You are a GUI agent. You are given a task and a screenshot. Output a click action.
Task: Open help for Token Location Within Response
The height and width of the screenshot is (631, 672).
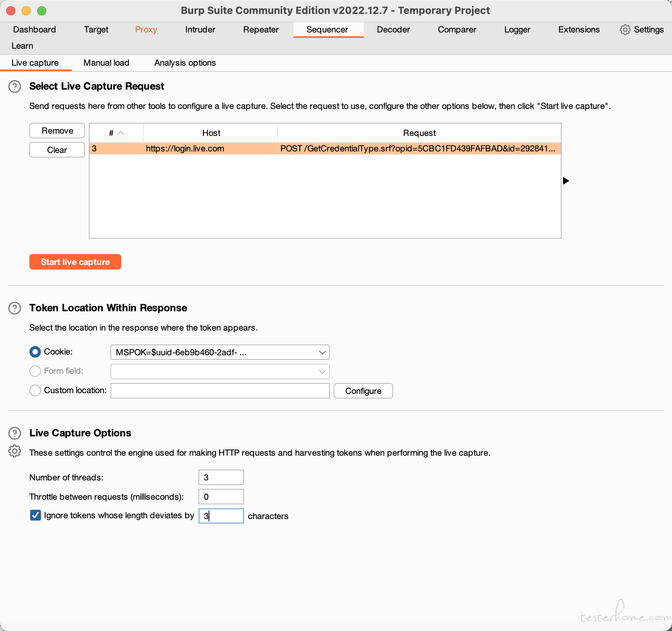(x=15, y=308)
